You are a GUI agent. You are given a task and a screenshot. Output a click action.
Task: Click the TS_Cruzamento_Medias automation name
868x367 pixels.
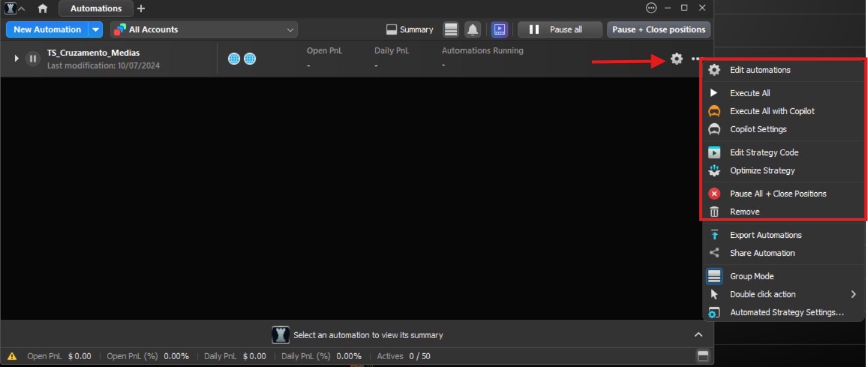[94, 53]
